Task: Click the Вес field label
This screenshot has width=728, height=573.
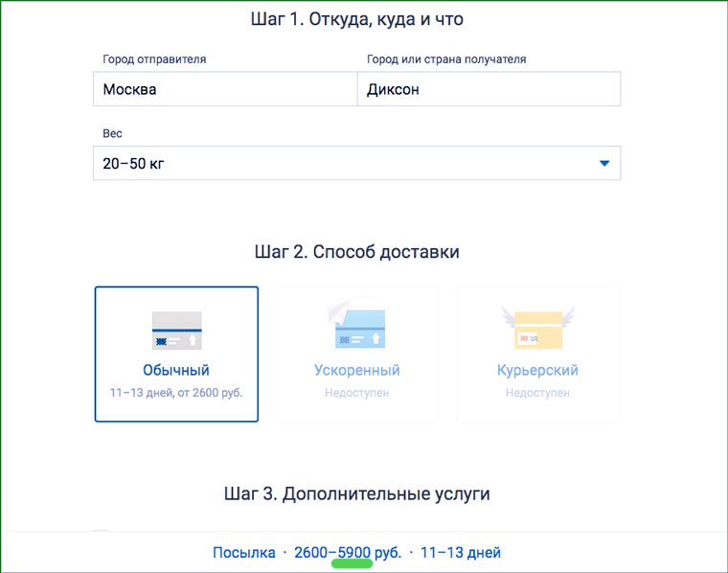Action: (113, 133)
